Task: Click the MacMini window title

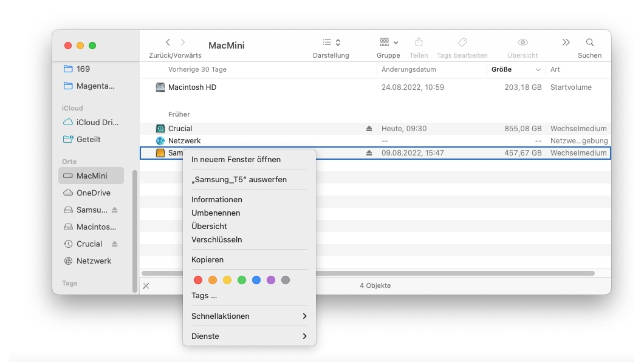Action: (226, 46)
